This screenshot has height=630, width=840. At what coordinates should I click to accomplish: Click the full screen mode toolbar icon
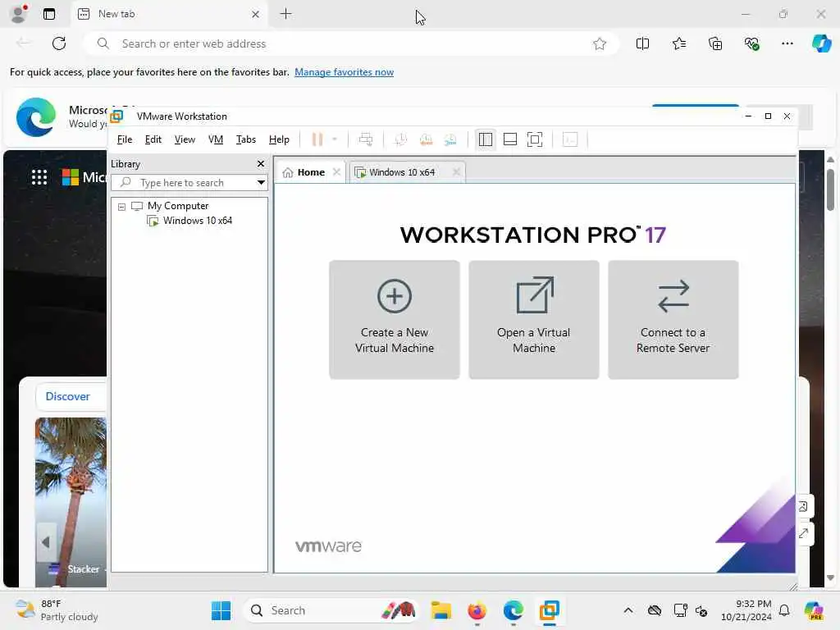point(535,139)
